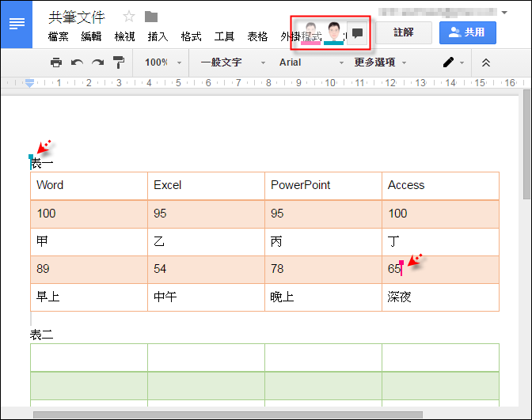
Task: Click the teal-underlined collaborator avatar
Action: point(334,33)
